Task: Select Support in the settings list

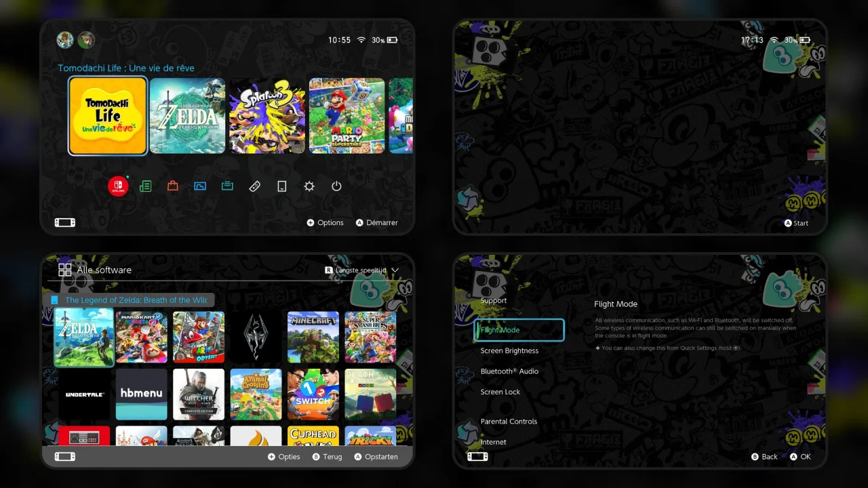Action: click(494, 301)
